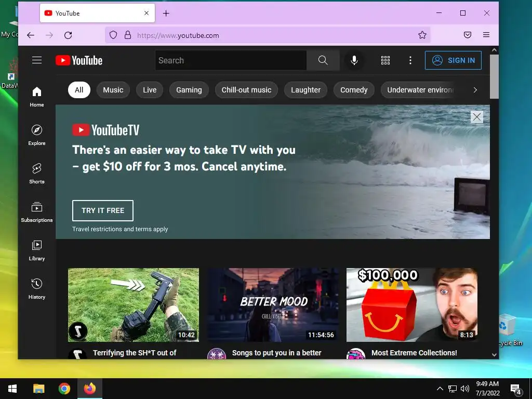
Task: Open the YouTube apps grid icon
Action: (385, 60)
